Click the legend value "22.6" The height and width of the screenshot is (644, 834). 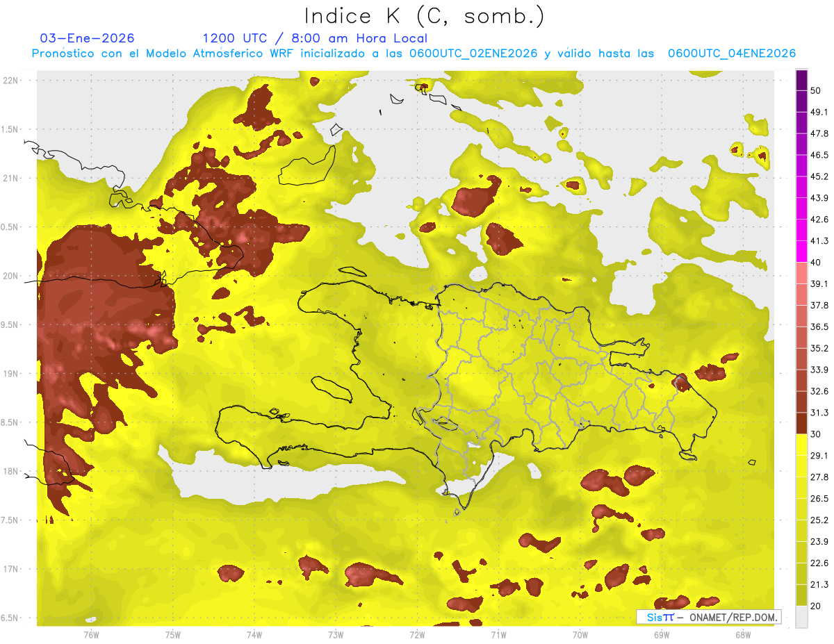coord(820,563)
